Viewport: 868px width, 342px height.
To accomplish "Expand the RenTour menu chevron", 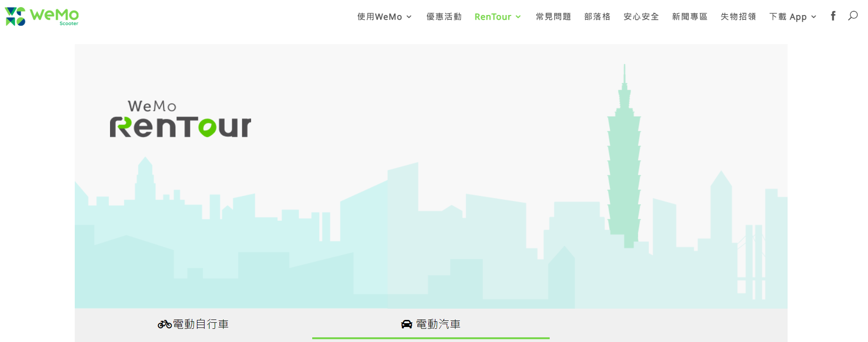I will (518, 17).
